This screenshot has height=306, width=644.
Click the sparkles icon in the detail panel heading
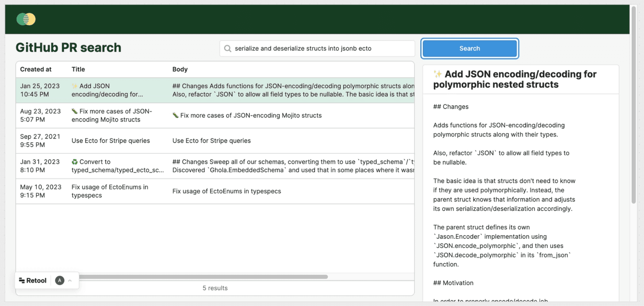click(x=438, y=75)
